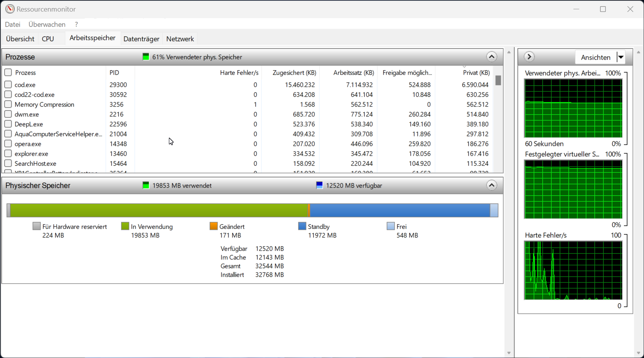Check the box for cod22-cod.exe
This screenshot has height=358, width=644.
tap(8, 94)
